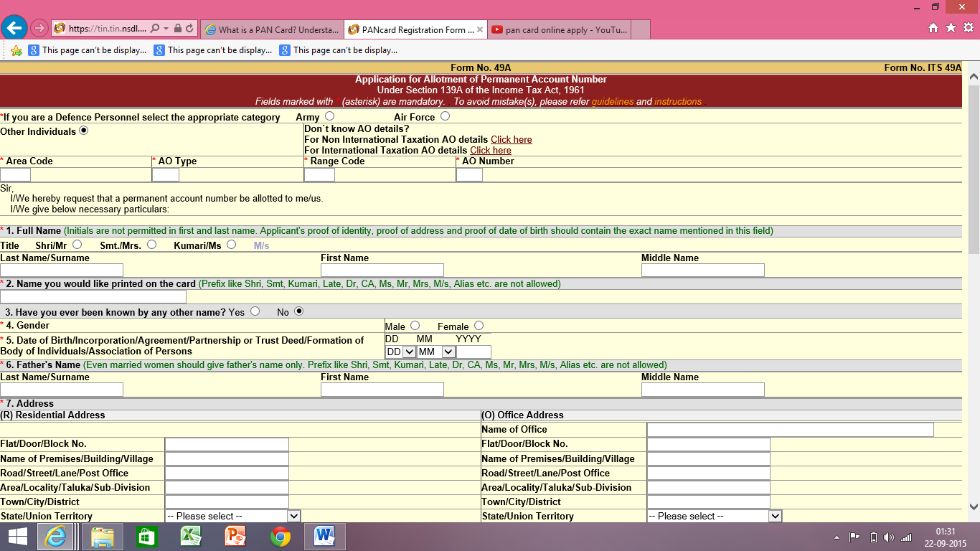980x551 pixels.
Task: Open the DD day dropdown
Action: (x=400, y=352)
